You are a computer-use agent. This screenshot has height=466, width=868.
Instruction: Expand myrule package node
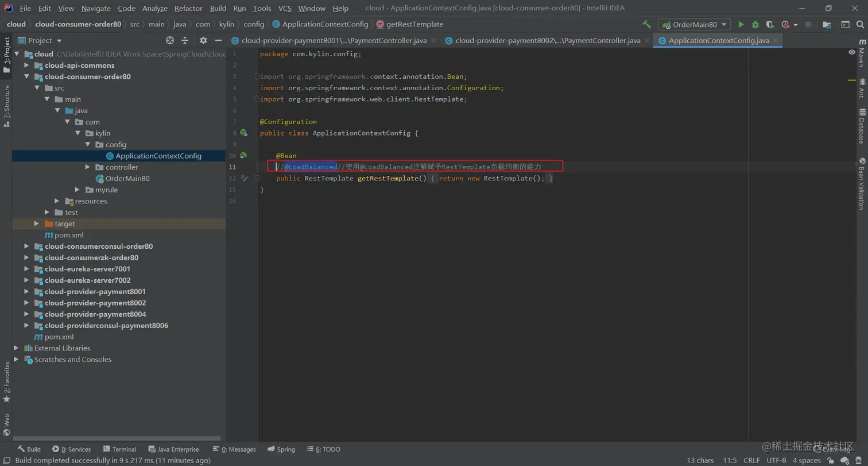click(x=77, y=190)
